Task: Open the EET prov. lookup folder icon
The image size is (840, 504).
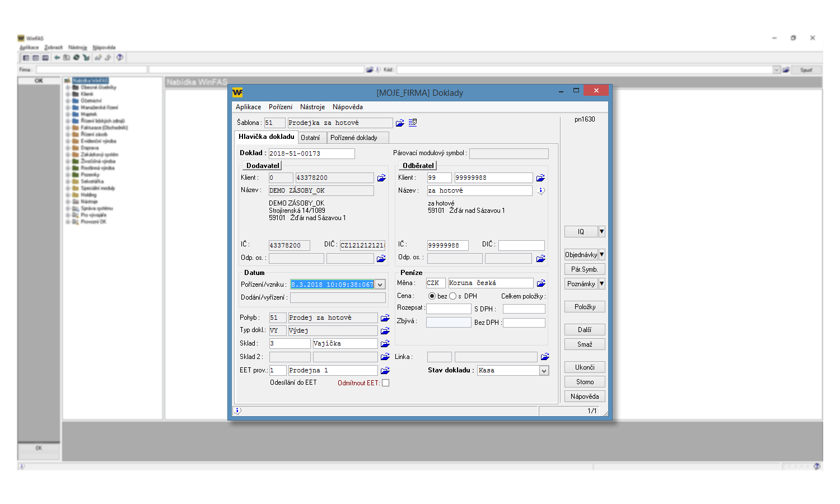Action: pos(385,371)
